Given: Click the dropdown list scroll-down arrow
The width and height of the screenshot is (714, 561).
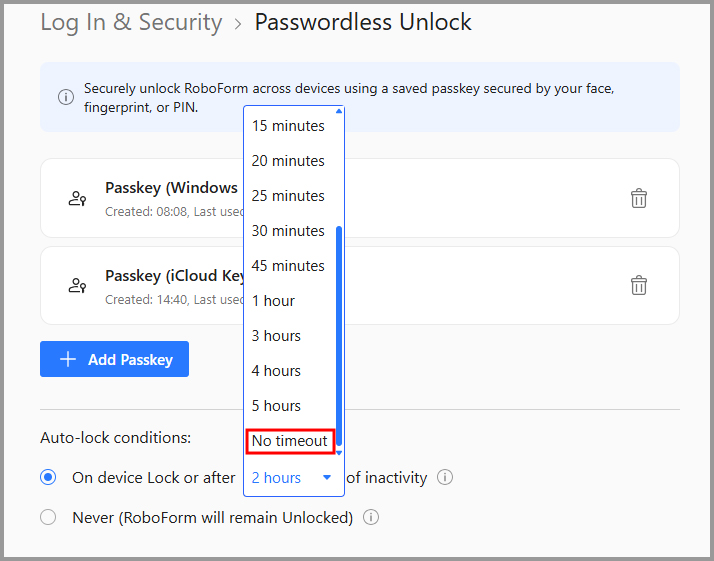Looking at the screenshot, I should pyautogui.click(x=338, y=453).
